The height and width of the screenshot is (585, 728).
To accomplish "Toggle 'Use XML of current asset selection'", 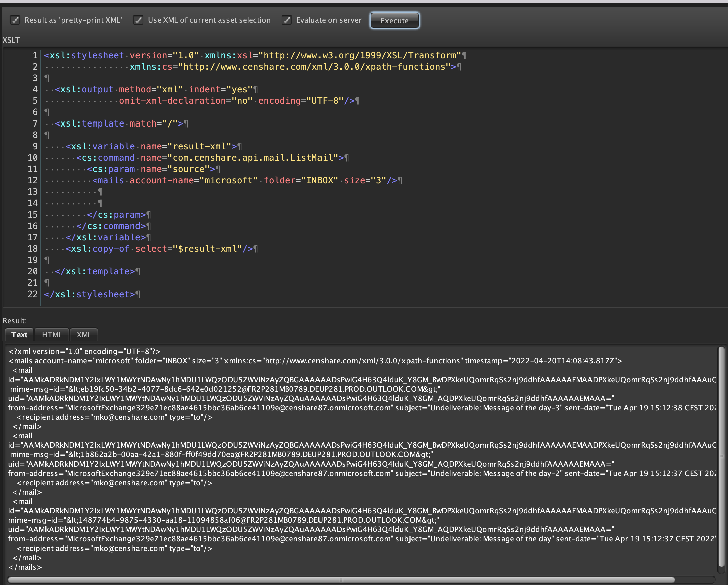I will click(138, 20).
